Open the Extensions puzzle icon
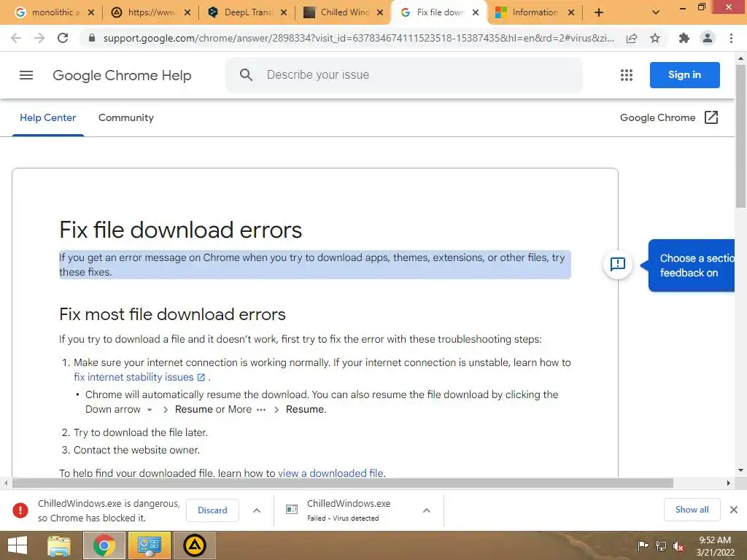The height and width of the screenshot is (560, 747). (684, 38)
